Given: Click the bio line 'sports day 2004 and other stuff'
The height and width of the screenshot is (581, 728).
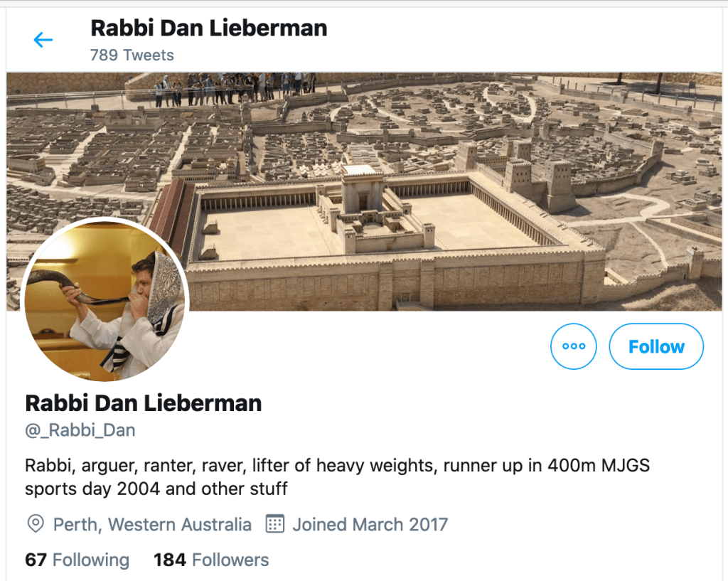Looking at the screenshot, I should tap(156, 489).
